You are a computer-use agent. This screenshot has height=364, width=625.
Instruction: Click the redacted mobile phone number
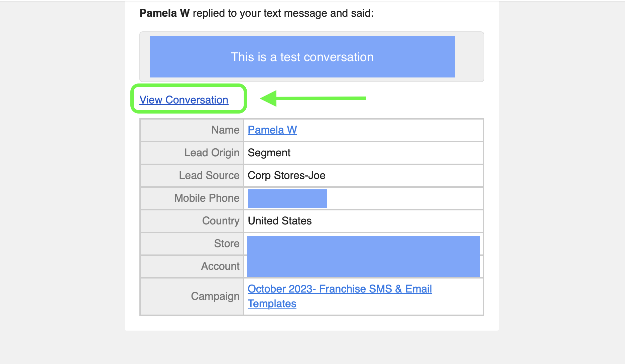287,198
